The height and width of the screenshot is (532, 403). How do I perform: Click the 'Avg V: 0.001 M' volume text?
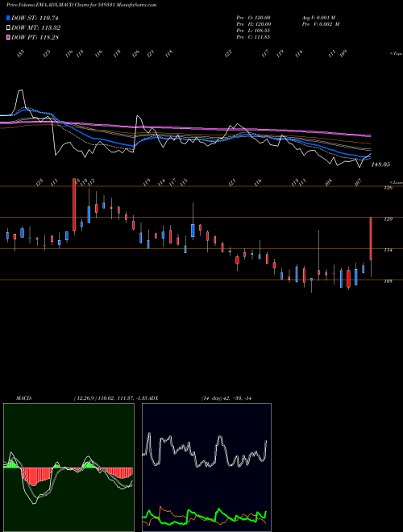click(x=318, y=18)
